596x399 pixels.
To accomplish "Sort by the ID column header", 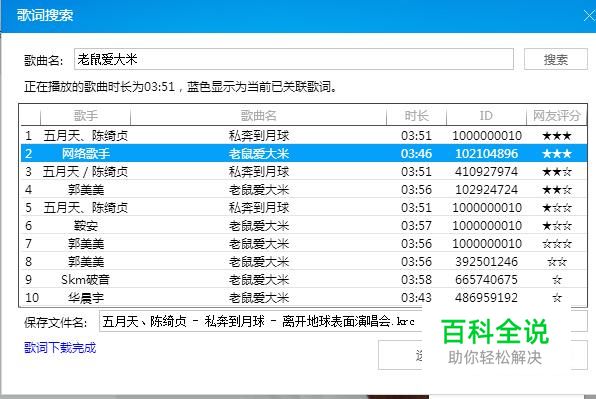I will click(x=486, y=116).
